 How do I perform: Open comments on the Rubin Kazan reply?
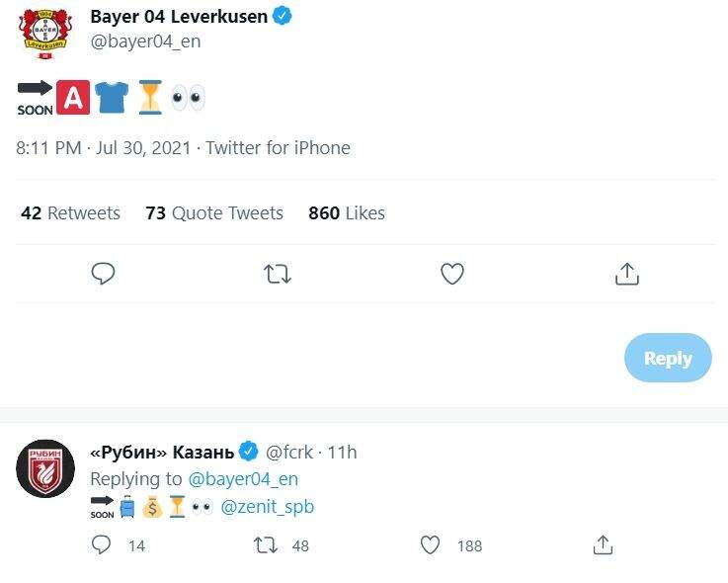pyautogui.click(x=101, y=544)
